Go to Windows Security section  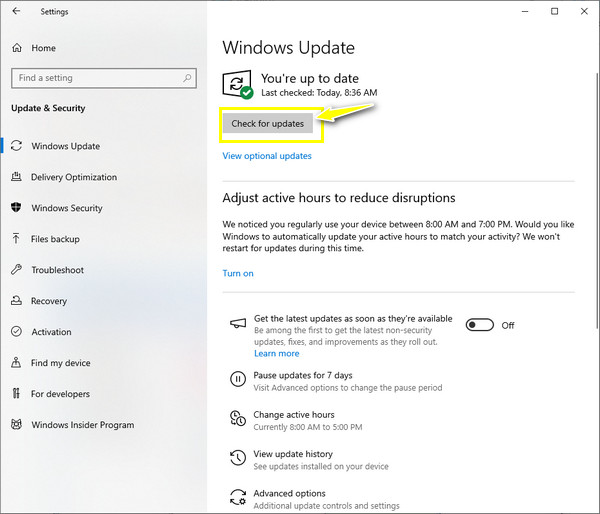click(67, 208)
